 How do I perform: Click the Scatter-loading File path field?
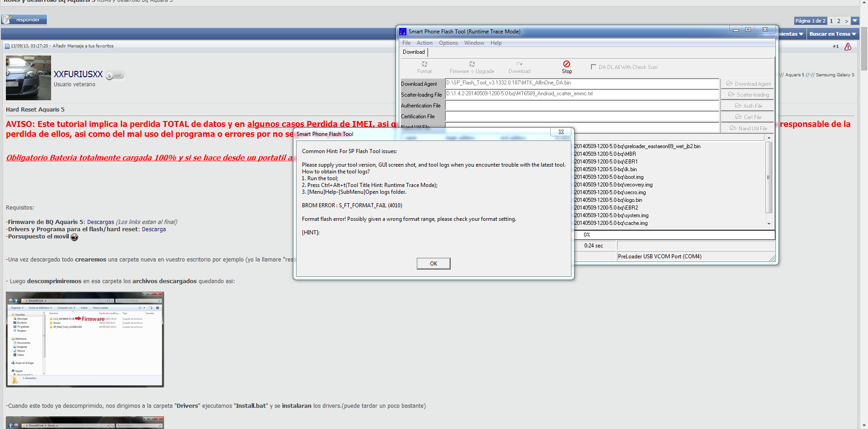582,94
